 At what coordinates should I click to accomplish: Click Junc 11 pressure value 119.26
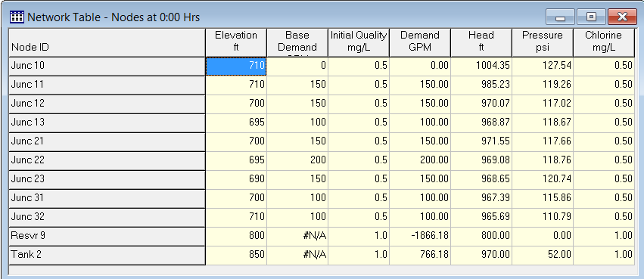point(543,85)
